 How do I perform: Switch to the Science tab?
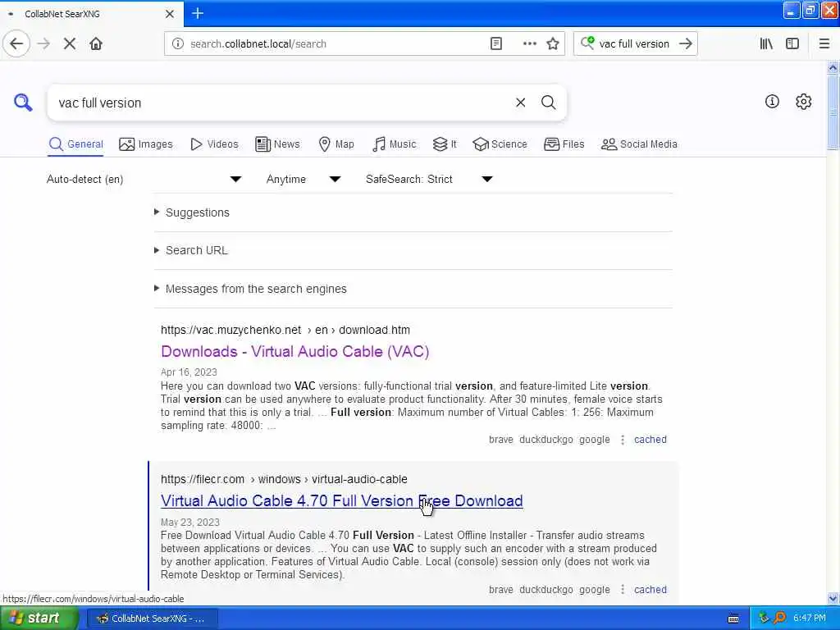point(500,144)
